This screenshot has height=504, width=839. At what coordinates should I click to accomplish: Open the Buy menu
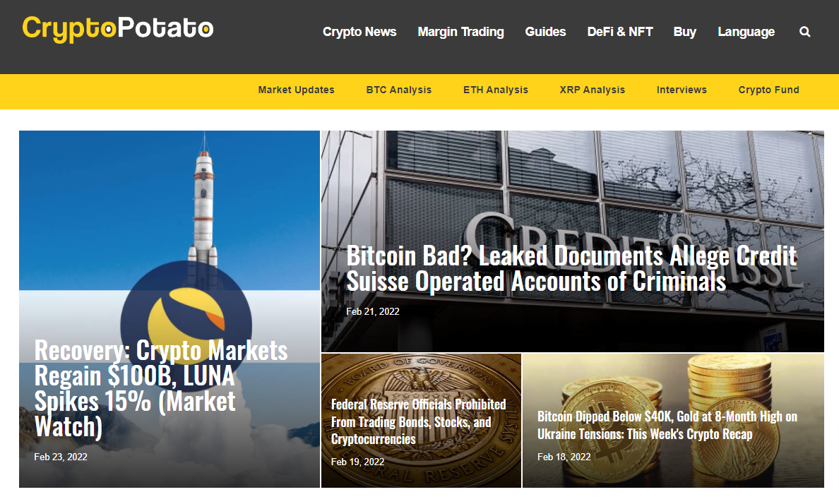tap(685, 32)
